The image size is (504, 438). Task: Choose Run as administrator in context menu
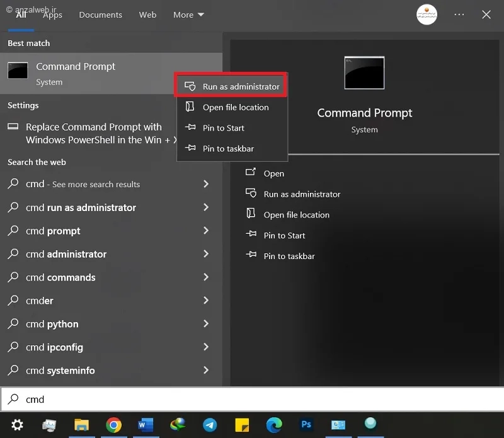(231, 86)
